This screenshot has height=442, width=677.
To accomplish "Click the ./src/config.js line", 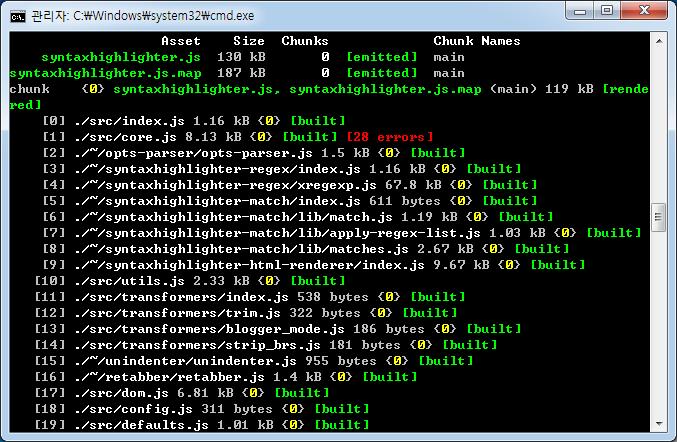I will (202, 409).
